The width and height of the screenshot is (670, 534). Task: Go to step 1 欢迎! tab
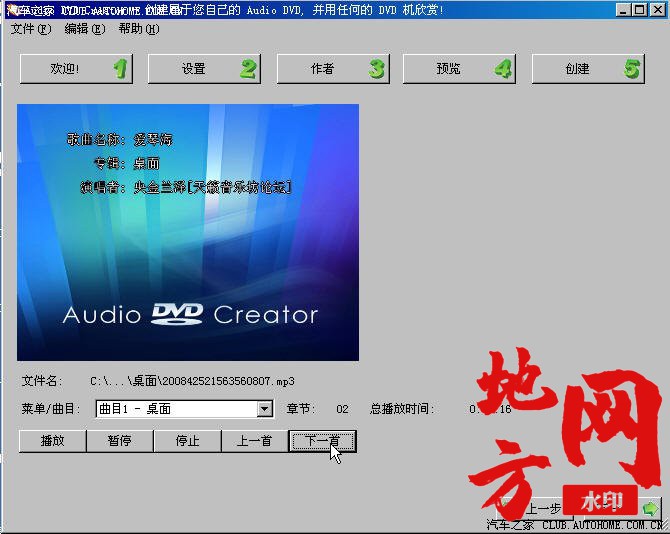(76, 69)
